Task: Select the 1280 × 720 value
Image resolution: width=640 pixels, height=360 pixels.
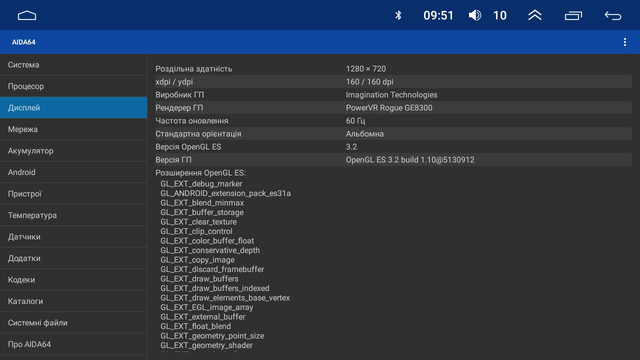Action: pyautogui.click(x=366, y=69)
